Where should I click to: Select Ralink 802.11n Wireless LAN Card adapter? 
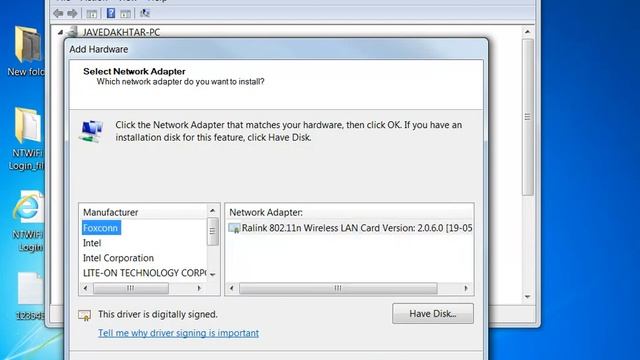(357, 228)
